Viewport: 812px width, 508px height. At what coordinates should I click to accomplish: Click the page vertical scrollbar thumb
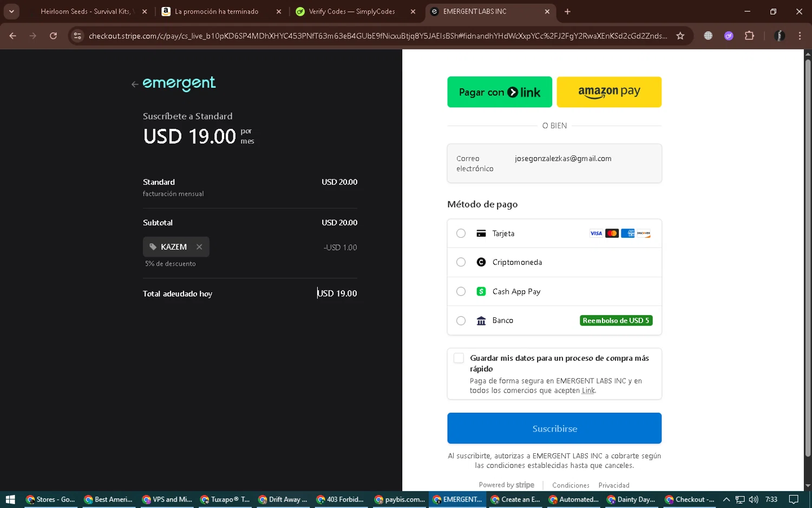pyautogui.click(x=808, y=257)
